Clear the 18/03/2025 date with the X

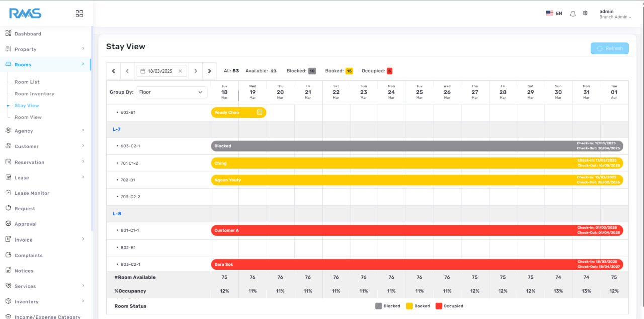[x=180, y=71]
